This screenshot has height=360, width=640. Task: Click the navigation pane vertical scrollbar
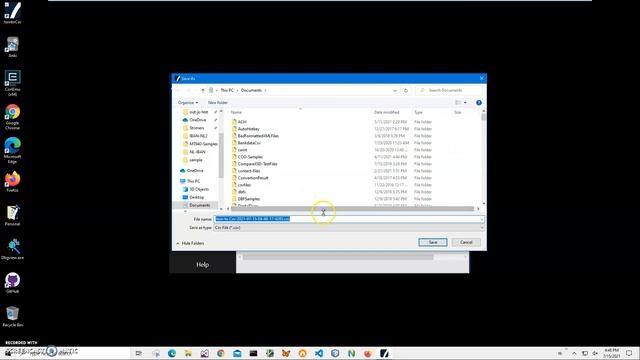221,157
